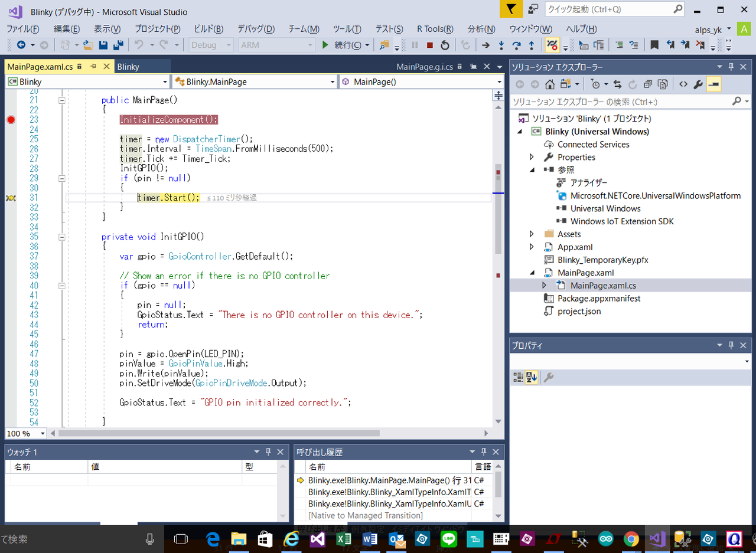
Task: Stop debugging with the red square button
Action: (430, 45)
